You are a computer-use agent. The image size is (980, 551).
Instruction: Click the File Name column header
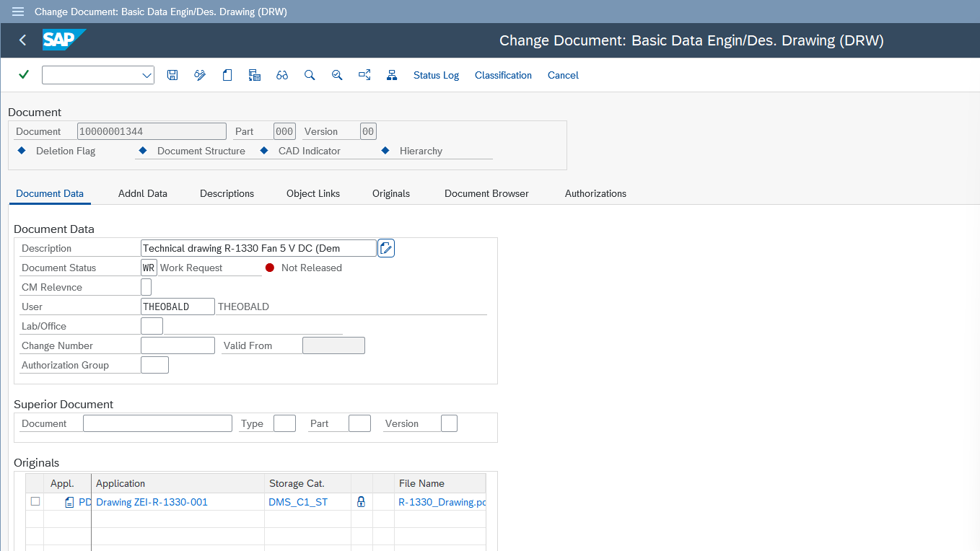(x=439, y=483)
